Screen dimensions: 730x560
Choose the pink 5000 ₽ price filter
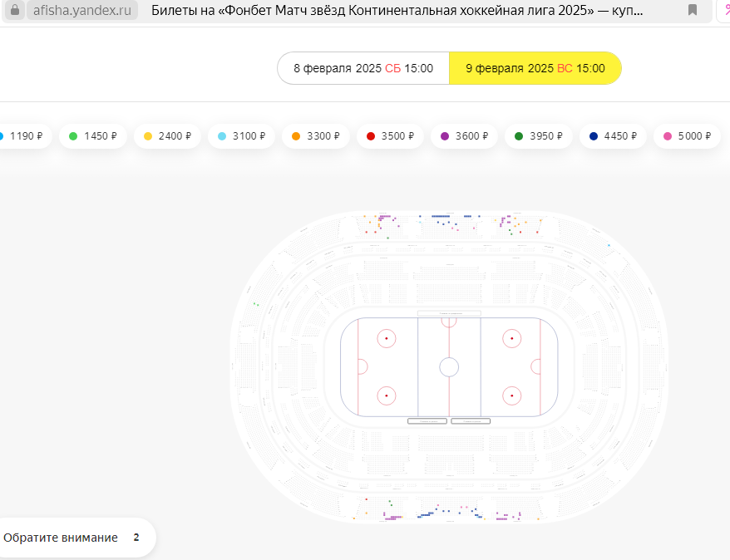(687, 136)
